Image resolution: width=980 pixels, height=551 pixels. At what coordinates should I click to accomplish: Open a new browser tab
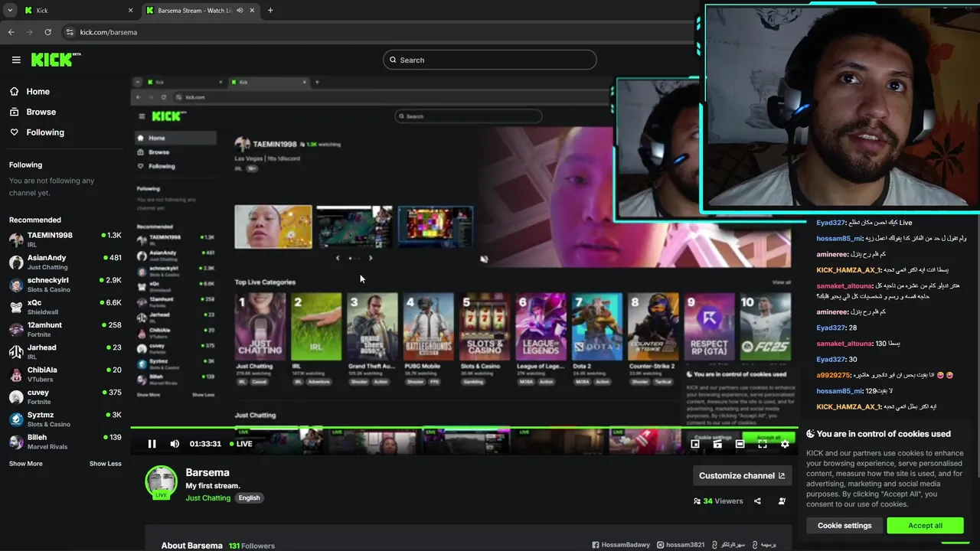[x=270, y=11]
